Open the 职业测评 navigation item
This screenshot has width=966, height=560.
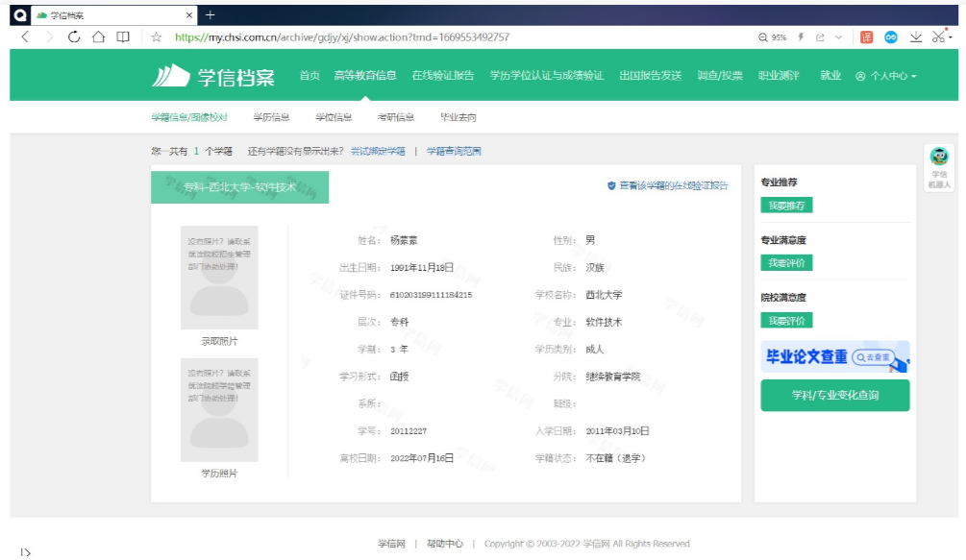(x=779, y=76)
